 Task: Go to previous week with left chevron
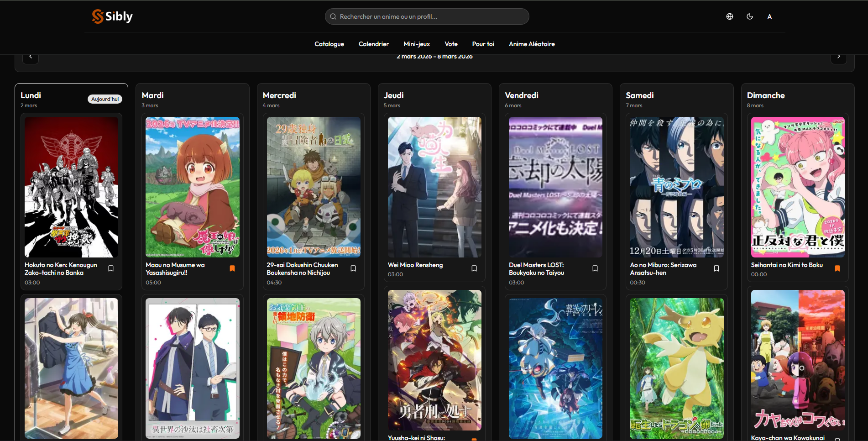(x=31, y=57)
